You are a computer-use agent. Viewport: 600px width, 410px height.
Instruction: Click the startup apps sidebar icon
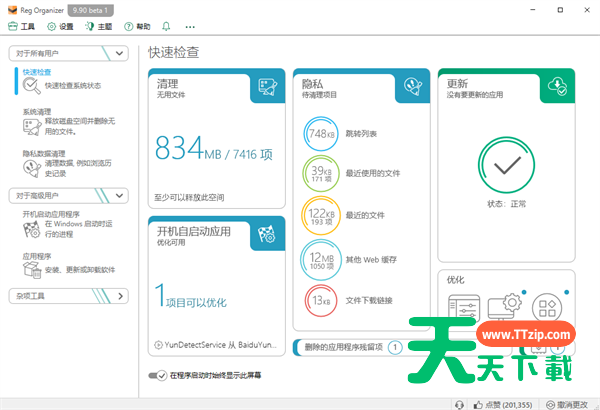coord(31,230)
